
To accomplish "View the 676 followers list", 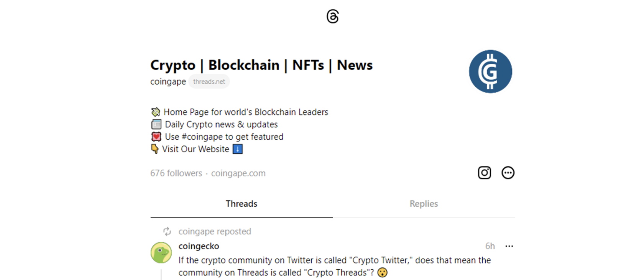I will click(x=176, y=173).
